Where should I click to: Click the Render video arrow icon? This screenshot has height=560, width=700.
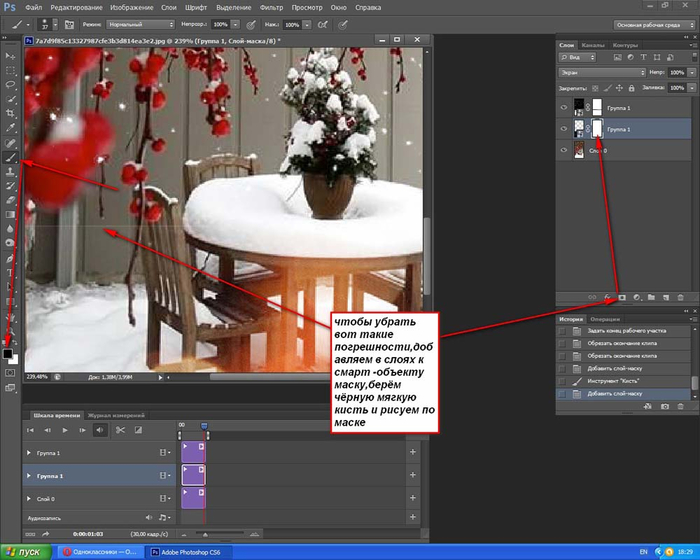tap(46, 534)
